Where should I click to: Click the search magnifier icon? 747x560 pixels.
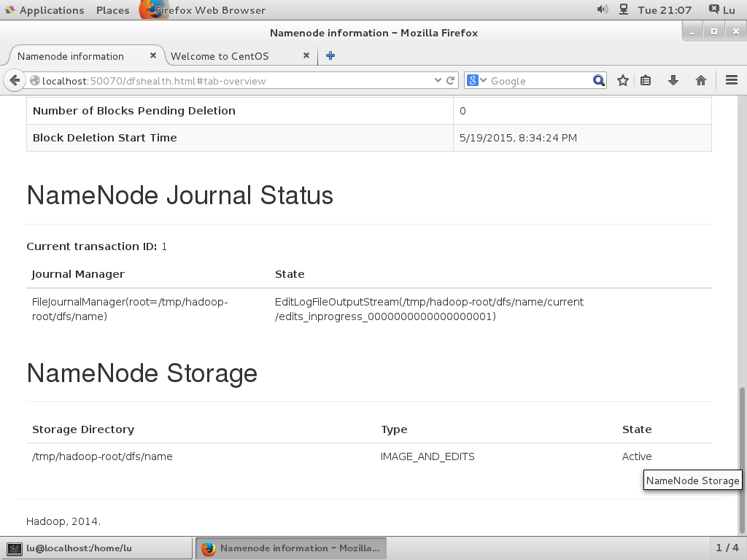click(598, 80)
